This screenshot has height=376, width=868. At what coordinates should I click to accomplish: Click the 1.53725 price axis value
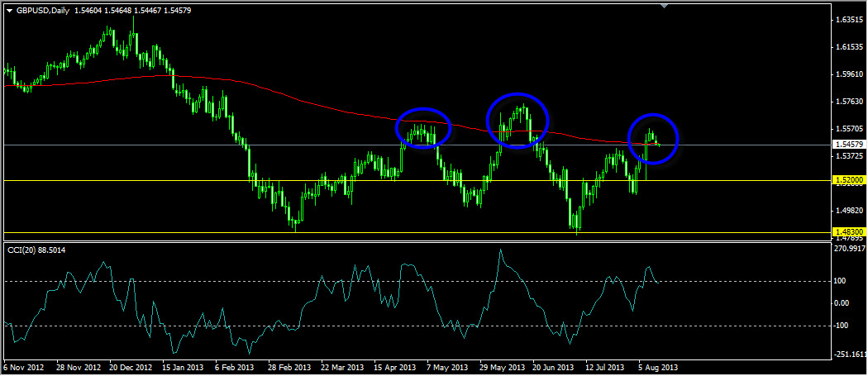pos(849,156)
